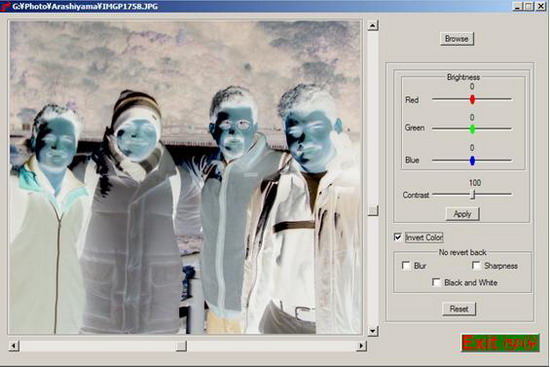Screen dimensions: 550x367
Task: Click the Browse button
Action: 457,39
